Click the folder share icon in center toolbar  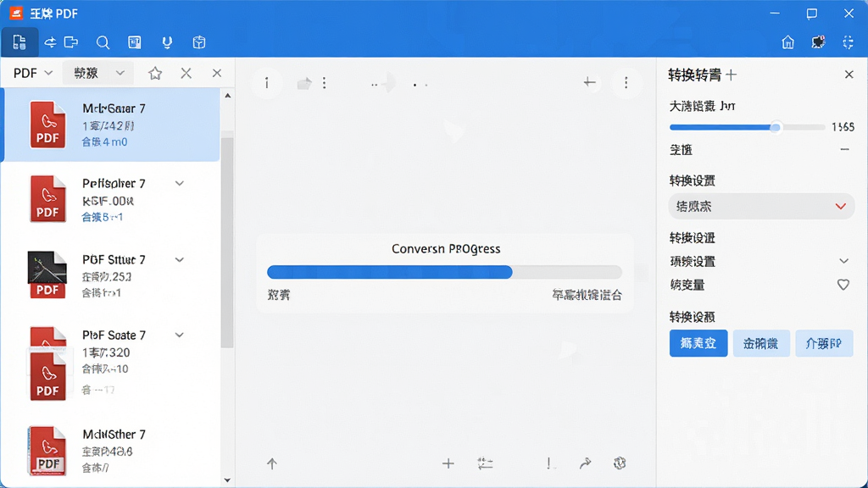click(304, 83)
